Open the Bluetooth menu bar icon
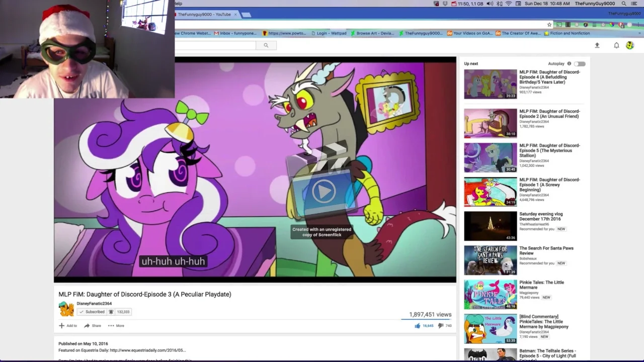 coord(500,4)
